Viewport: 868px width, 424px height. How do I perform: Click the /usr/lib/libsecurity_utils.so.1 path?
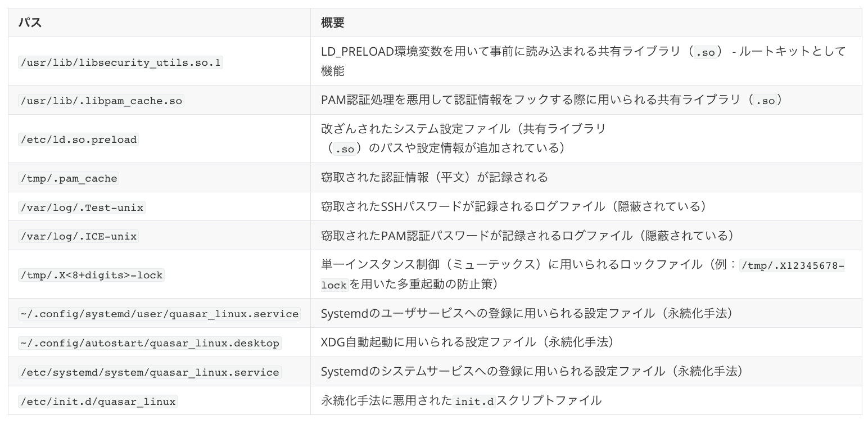pos(121,62)
